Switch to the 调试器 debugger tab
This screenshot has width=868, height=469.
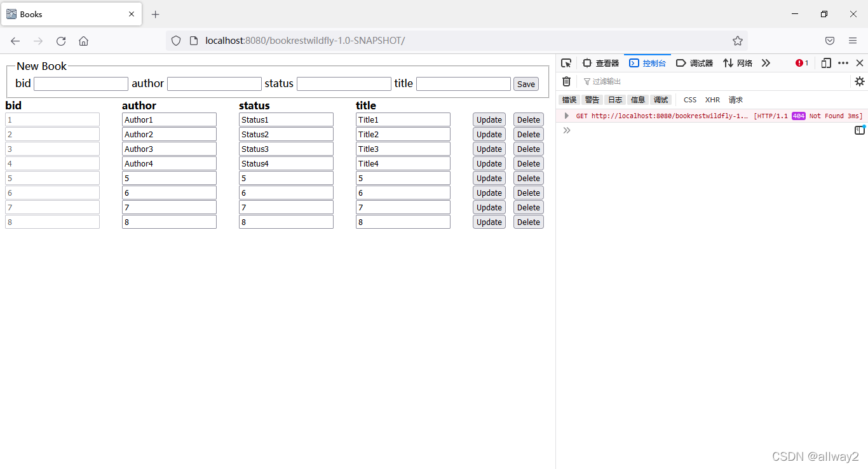[695, 63]
